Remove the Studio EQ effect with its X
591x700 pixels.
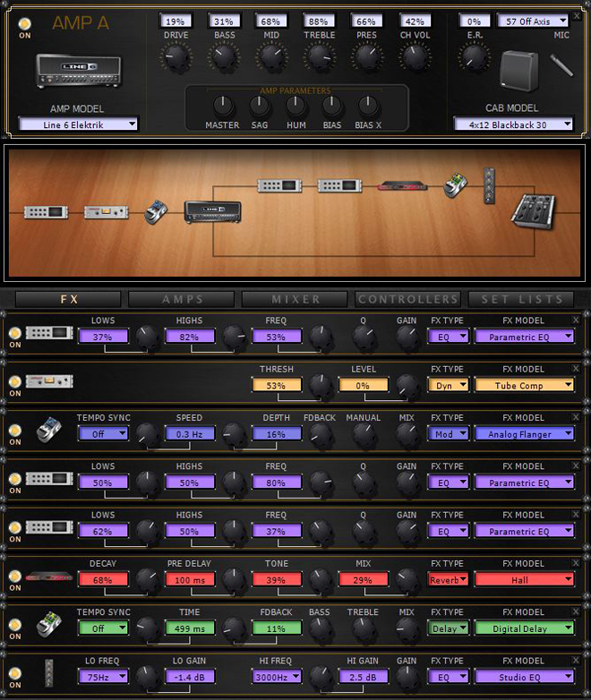coord(576,661)
